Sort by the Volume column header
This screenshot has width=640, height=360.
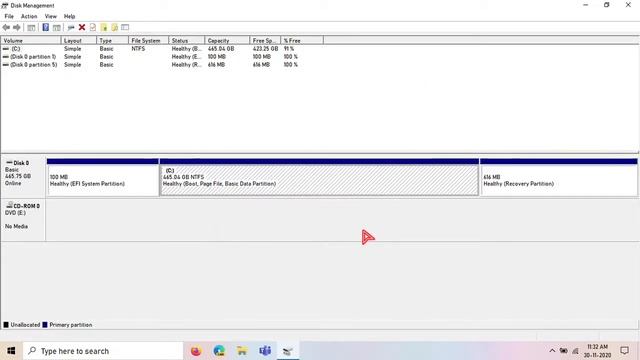(31, 40)
